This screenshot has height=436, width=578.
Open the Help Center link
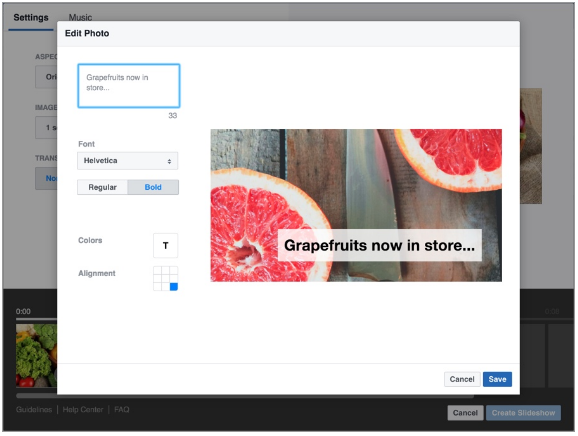click(x=83, y=409)
